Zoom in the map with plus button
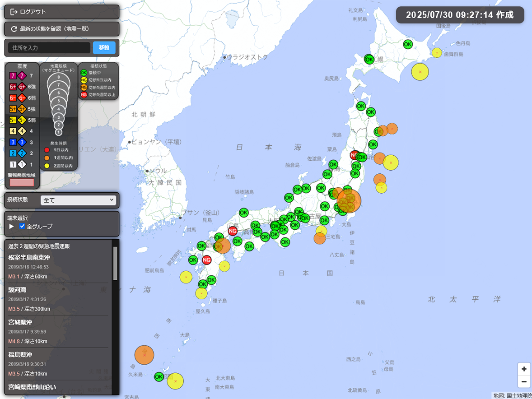 pyautogui.click(x=524, y=369)
